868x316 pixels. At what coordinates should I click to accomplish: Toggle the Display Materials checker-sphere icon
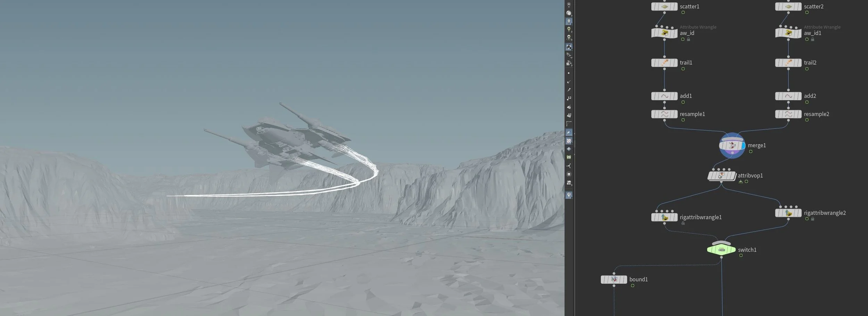pyautogui.click(x=569, y=47)
